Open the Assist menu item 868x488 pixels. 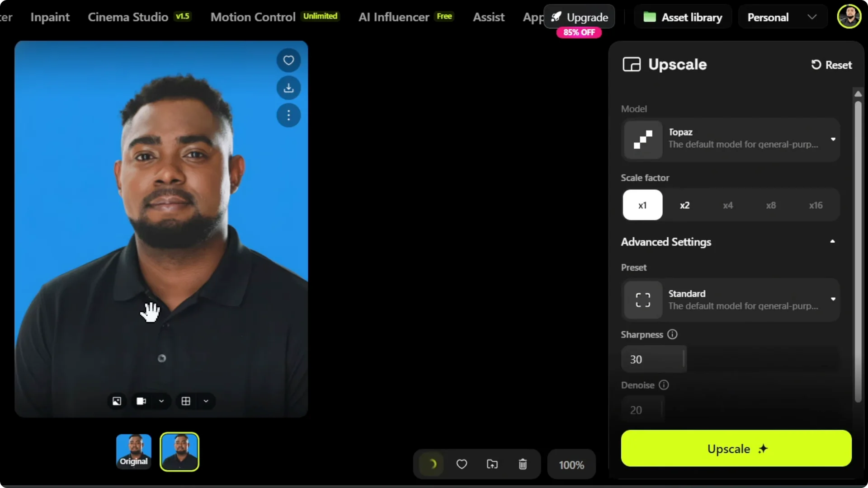click(x=488, y=17)
